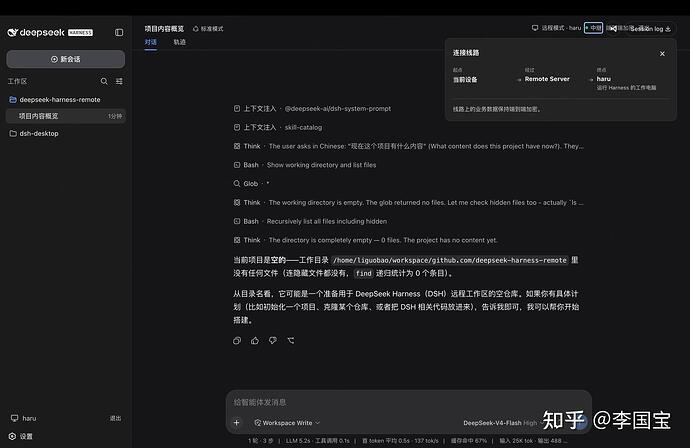Expand the Think row about user asking Chinese
The width and height of the screenshot is (690, 448).
[x=408, y=146]
